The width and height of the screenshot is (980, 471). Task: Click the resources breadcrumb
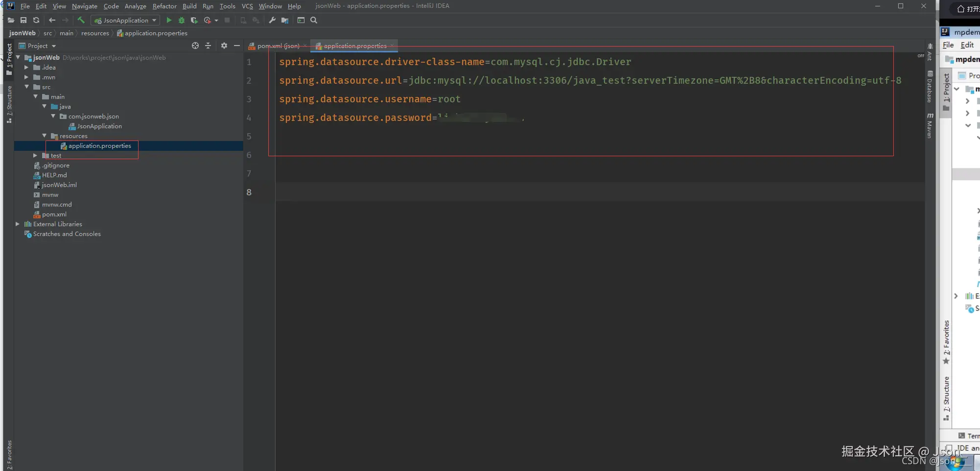pos(95,33)
